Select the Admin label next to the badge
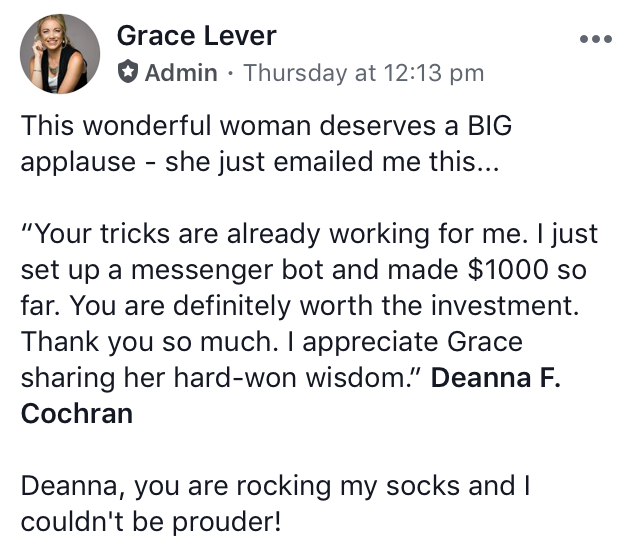Viewport: 624px width, 549px height. point(181,73)
